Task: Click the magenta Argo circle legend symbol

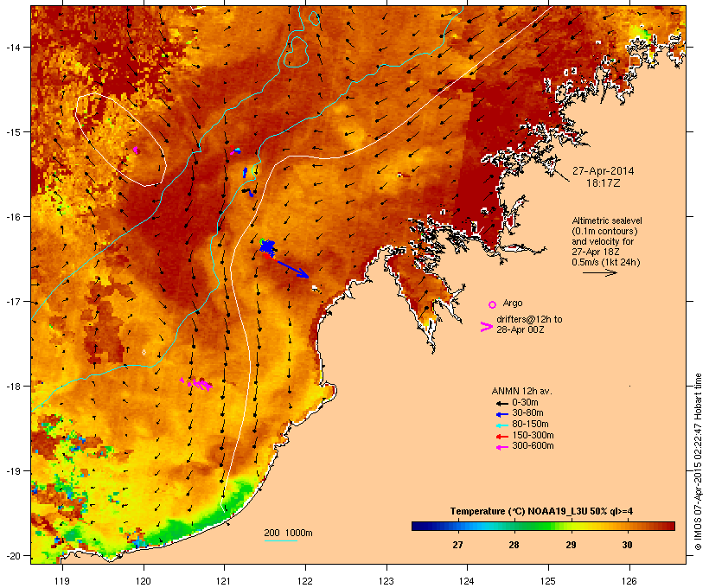Action: tap(493, 304)
